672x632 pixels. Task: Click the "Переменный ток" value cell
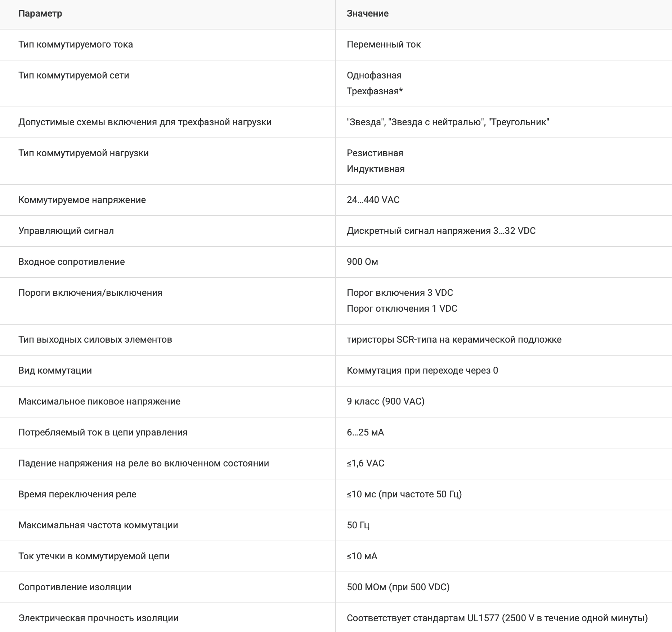[384, 45]
